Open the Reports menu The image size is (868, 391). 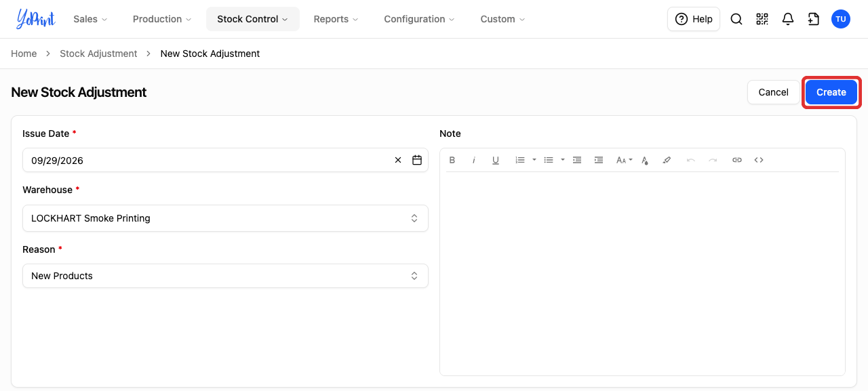336,19
